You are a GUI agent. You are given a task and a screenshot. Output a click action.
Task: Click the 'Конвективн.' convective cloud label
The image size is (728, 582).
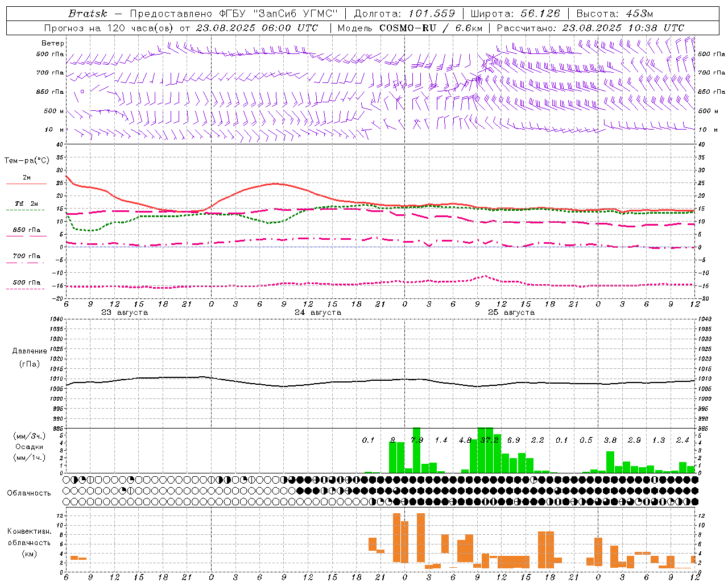(29, 531)
